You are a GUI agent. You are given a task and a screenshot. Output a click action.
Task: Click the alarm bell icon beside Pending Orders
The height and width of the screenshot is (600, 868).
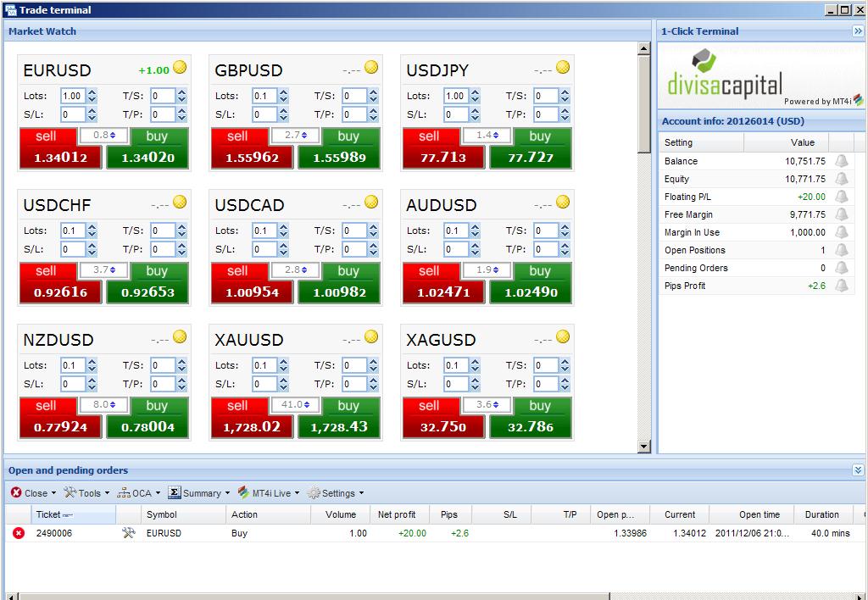842,268
